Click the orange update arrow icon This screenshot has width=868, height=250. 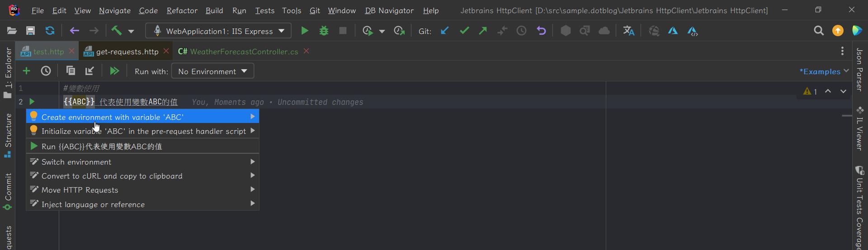pyautogui.click(x=838, y=31)
